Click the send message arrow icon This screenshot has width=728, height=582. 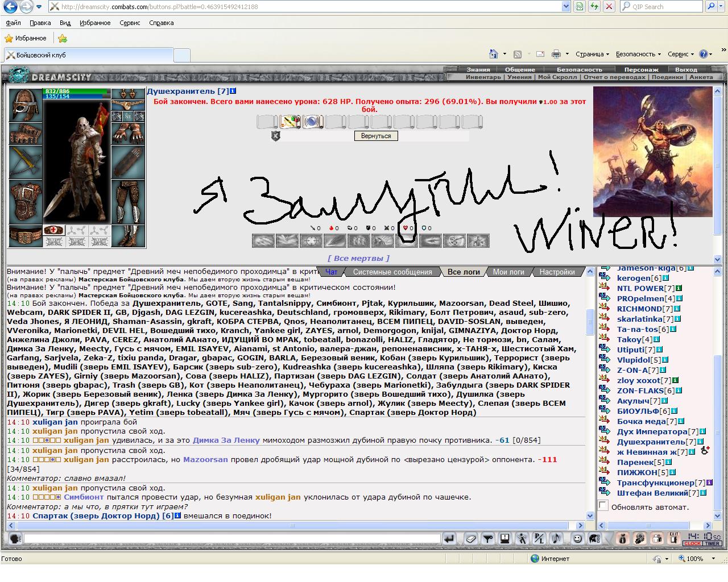[449, 538]
